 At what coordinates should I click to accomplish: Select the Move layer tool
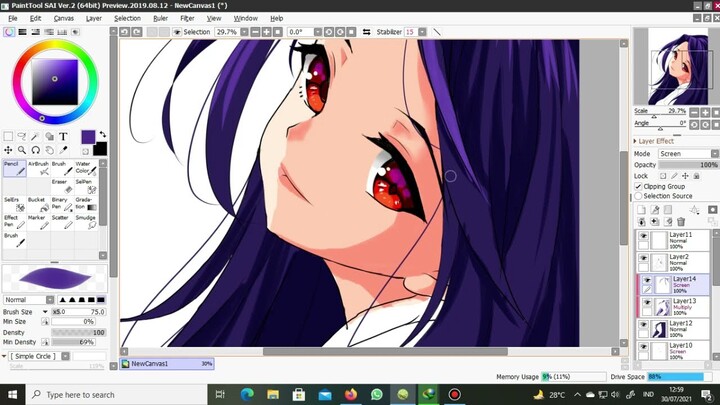pos(8,150)
